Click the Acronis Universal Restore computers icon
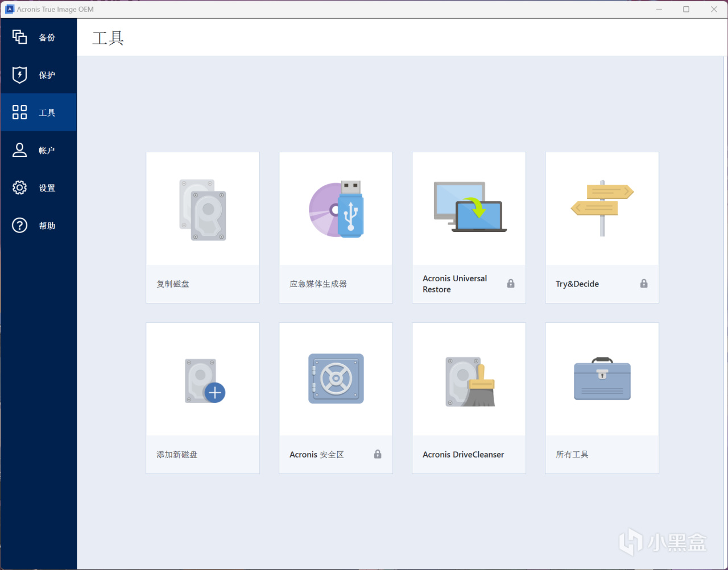Screen dimensions: 728x570 (470, 207)
